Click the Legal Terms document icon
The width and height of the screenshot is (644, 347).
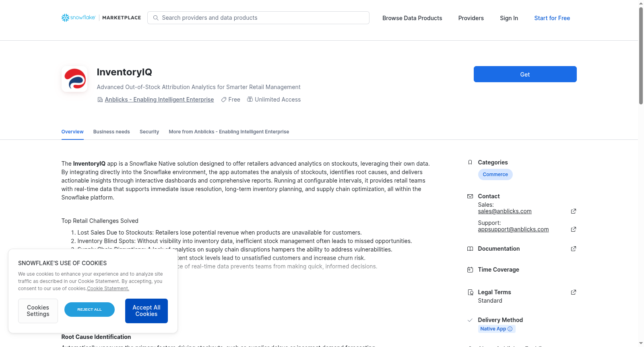pos(470,292)
